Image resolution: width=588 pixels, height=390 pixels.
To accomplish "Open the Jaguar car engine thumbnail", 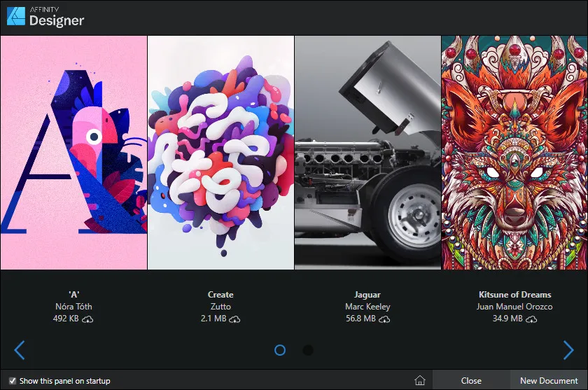I will coord(367,153).
